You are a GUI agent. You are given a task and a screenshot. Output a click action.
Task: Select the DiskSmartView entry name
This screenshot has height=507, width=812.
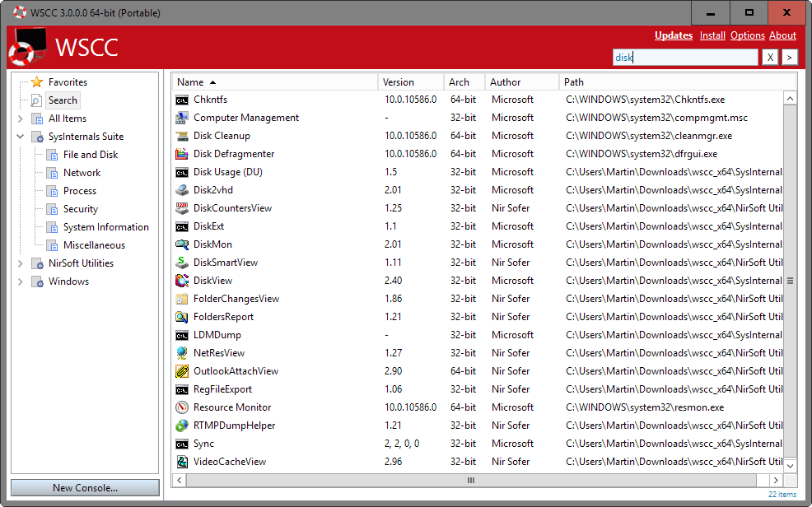226,263
